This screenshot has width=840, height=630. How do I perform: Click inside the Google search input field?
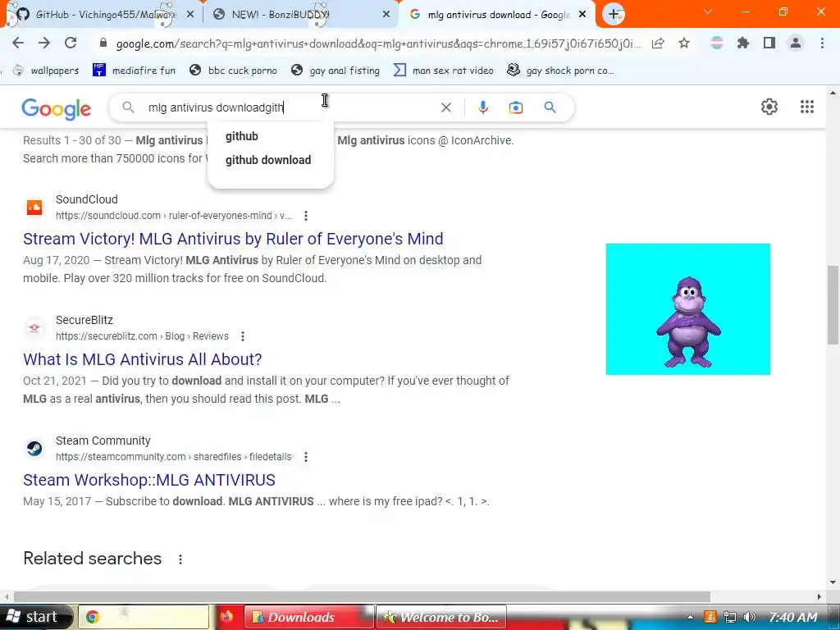point(290,107)
